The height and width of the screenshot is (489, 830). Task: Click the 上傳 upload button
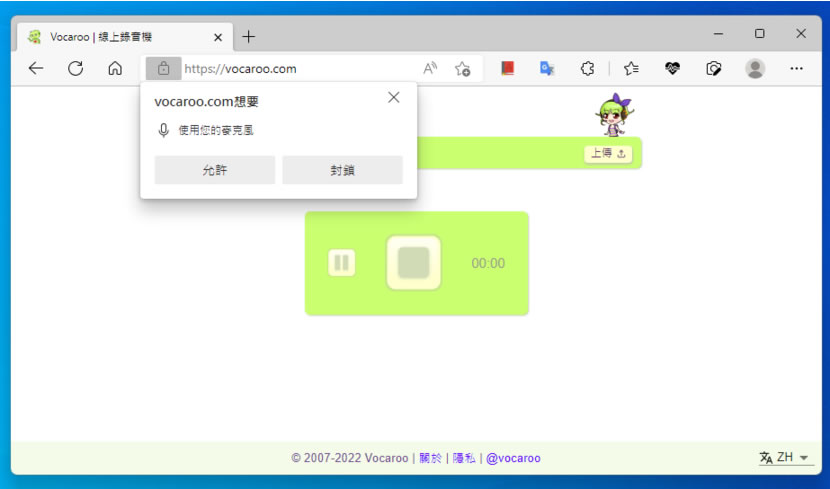pos(608,153)
